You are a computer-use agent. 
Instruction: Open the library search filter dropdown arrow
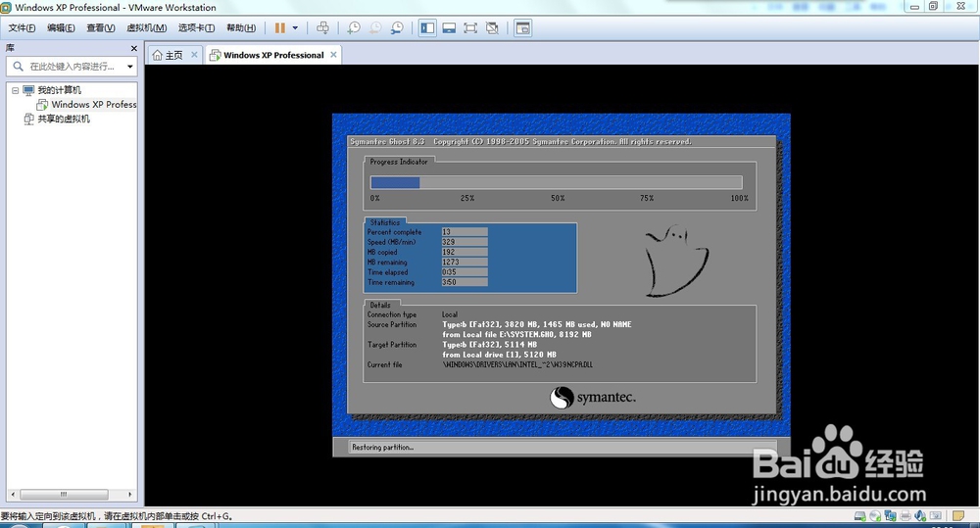tap(130, 67)
